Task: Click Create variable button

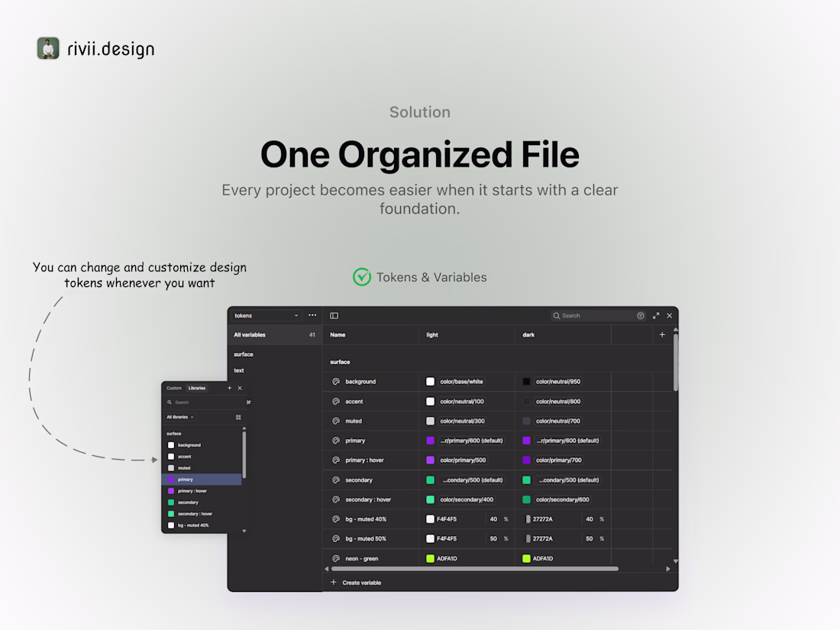Action: coord(357,583)
